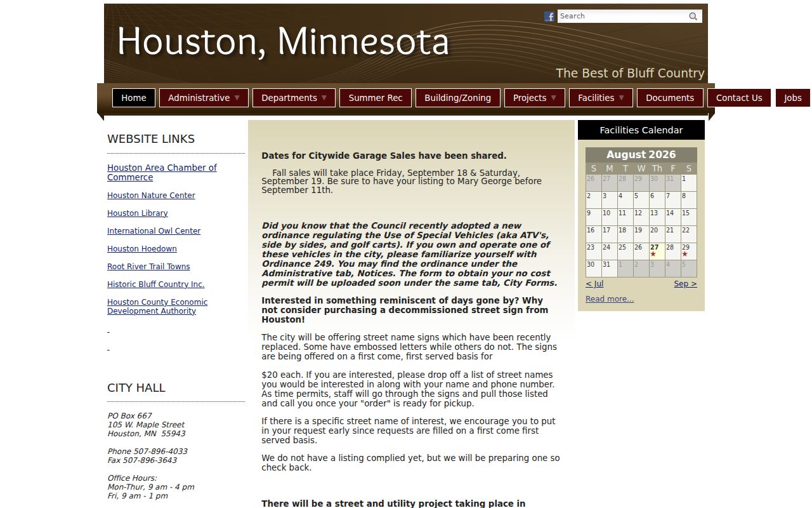Image resolution: width=812 pixels, height=508 pixels.
Task: Click the address line 105 W. Maple Street
Action: [x=146, y=425]
